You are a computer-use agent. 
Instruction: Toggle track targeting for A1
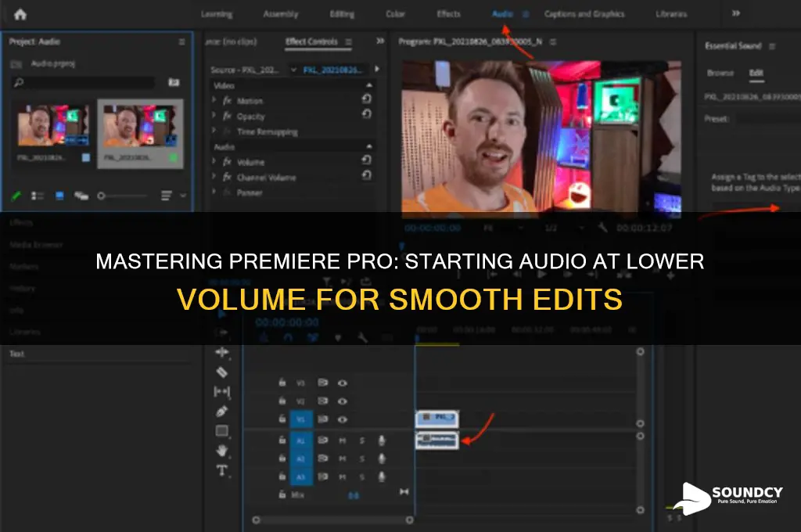click(x=301, y=440)
